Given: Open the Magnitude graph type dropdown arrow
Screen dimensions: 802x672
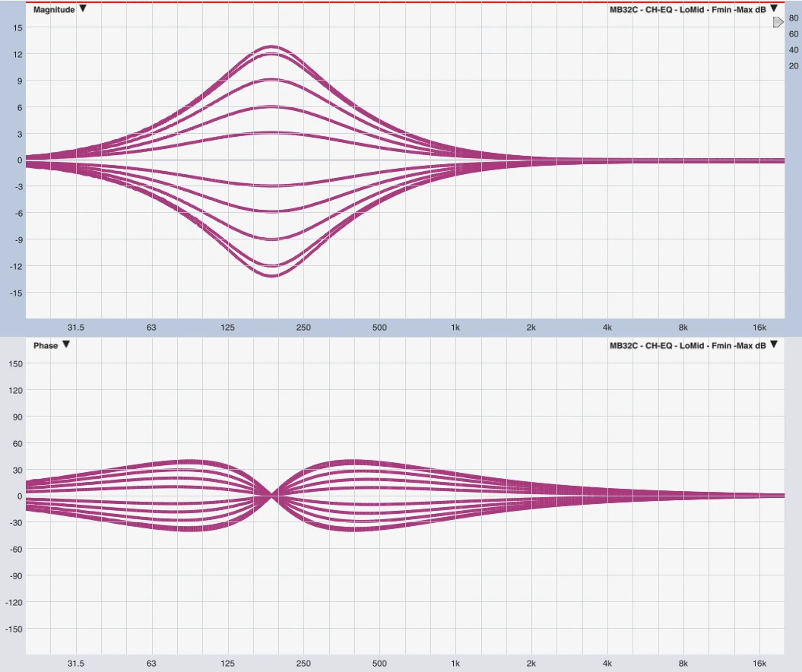Looking at the screenshot, I should tap(83, 9).
